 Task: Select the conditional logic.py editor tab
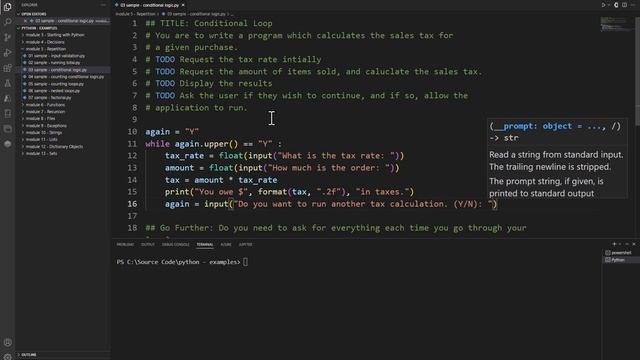(149, 5)
